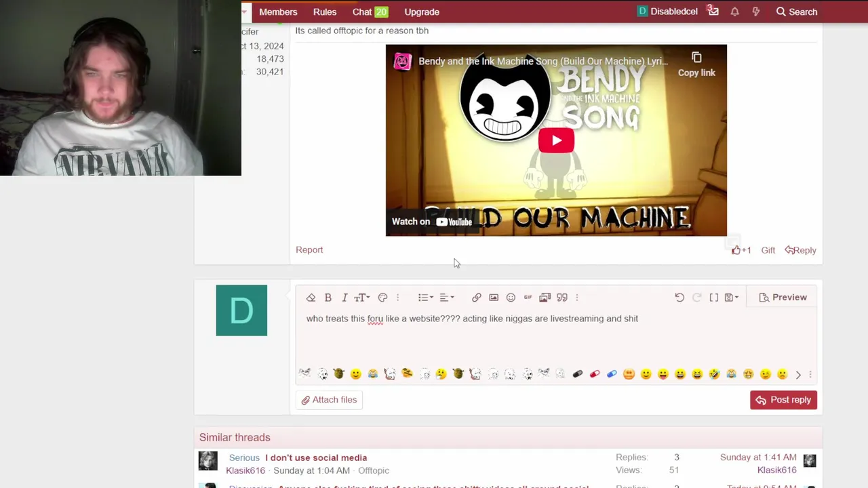Open the video's channel avatar icon
Image resolution: width=868 pixels, height=488 pixels.
pos(403,61)
